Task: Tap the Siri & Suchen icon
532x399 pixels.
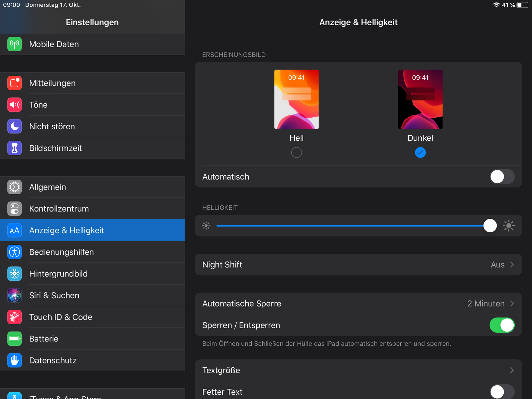Action: [15, 295]
